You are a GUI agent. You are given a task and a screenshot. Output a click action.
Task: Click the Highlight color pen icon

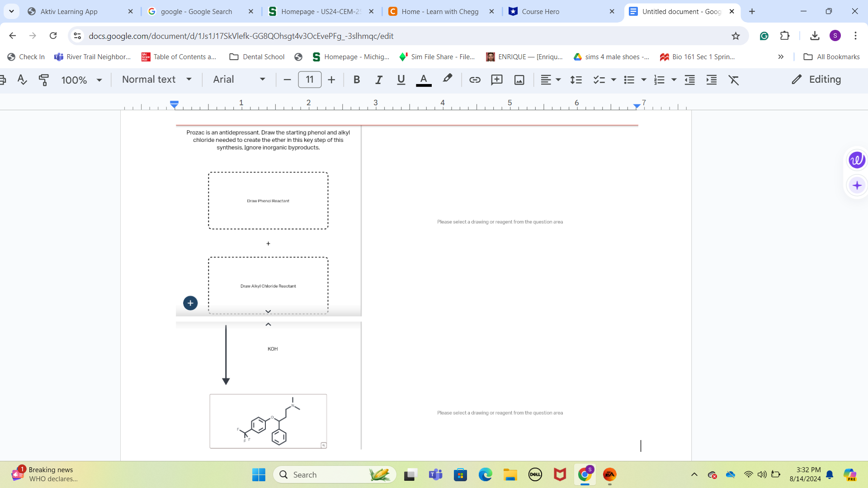coord(447,79)
